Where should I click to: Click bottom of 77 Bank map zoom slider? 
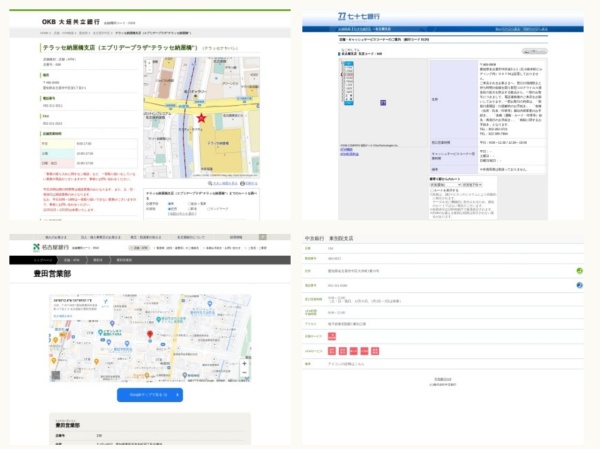[349, 103]
